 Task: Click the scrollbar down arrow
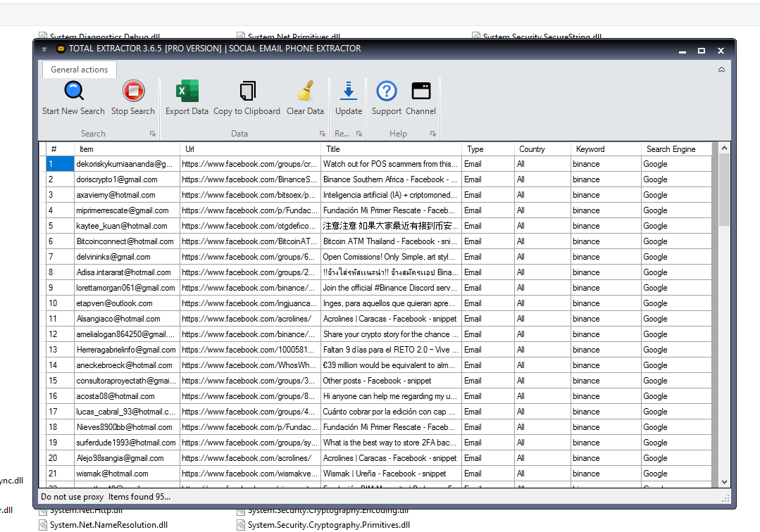tap(725, 483)
